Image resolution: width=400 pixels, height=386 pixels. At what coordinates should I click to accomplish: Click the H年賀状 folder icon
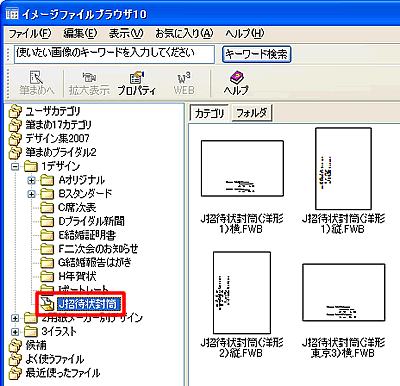pos(47,276)
